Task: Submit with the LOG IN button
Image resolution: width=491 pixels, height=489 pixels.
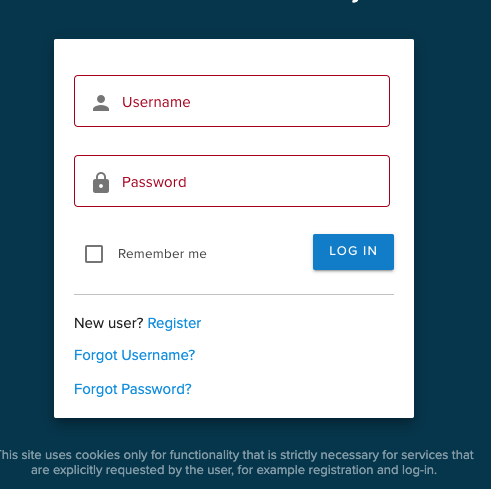Action: coord(353,252)
